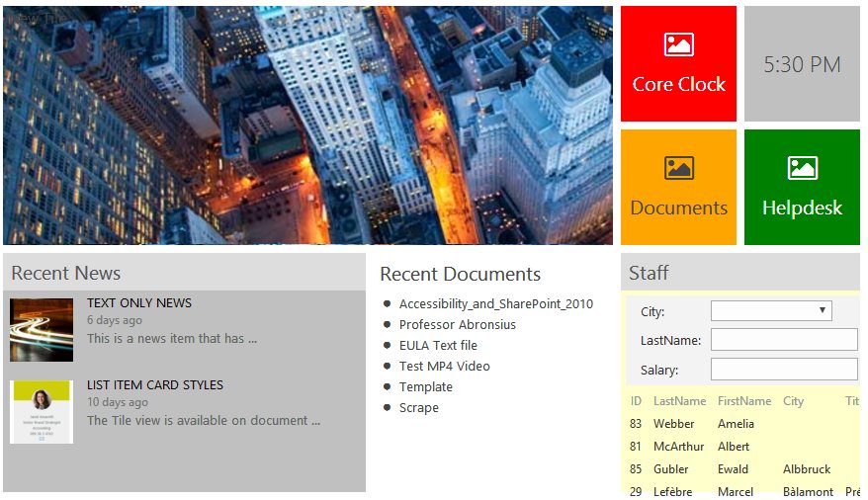Click the 5:30 PM clock tile
The width and height of the screenshot is (868, 500).
pos(802,63)
